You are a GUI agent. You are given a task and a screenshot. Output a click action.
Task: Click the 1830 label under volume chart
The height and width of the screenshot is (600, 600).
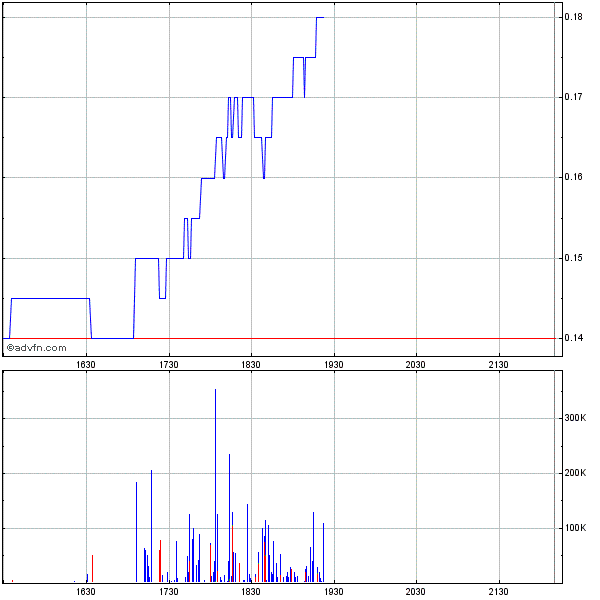251,592
